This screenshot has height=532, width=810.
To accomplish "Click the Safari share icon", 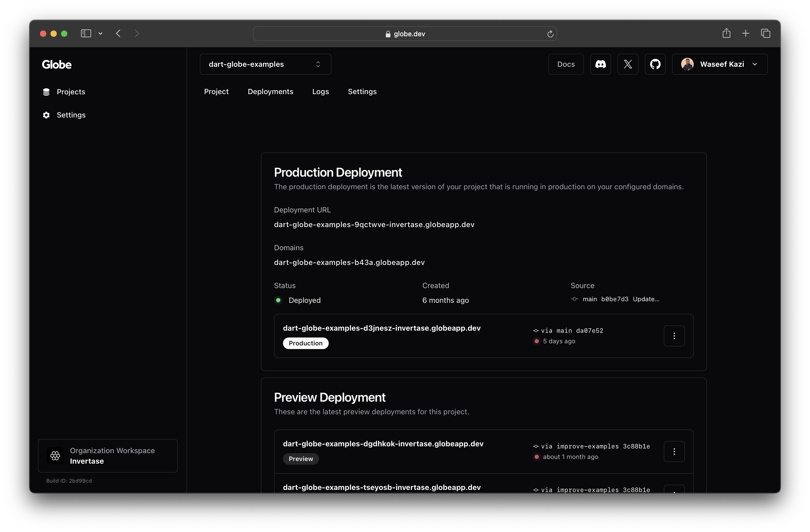I will [x=726, y=33].
